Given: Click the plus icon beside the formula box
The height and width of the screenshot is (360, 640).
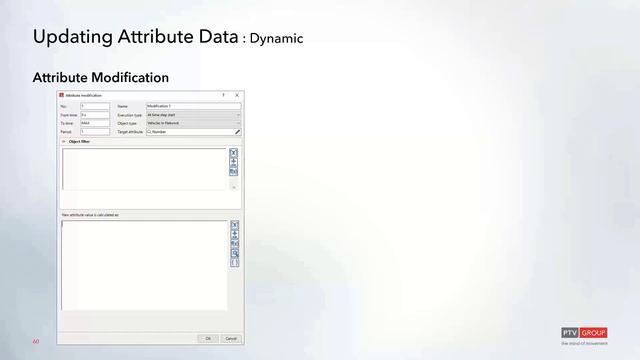Looking at the screenshot, I should 235,234.
